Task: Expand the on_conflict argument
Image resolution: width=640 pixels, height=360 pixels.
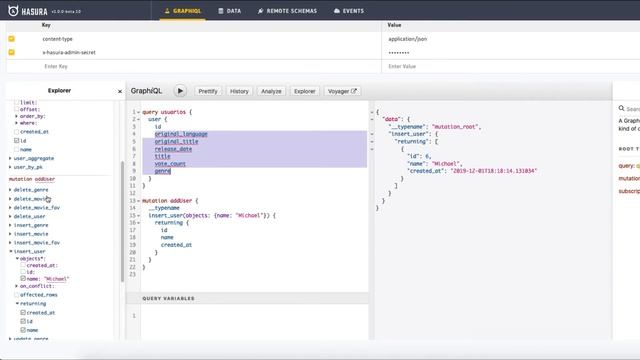Action: click(17, 286)
